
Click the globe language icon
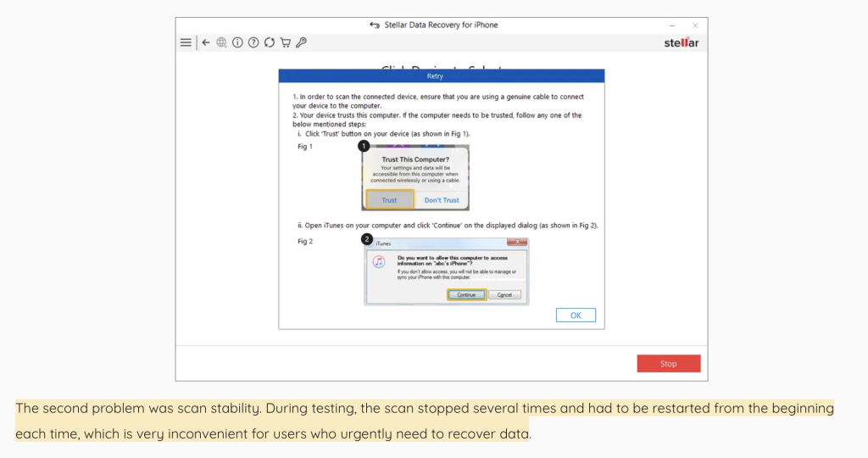point(222,42)
